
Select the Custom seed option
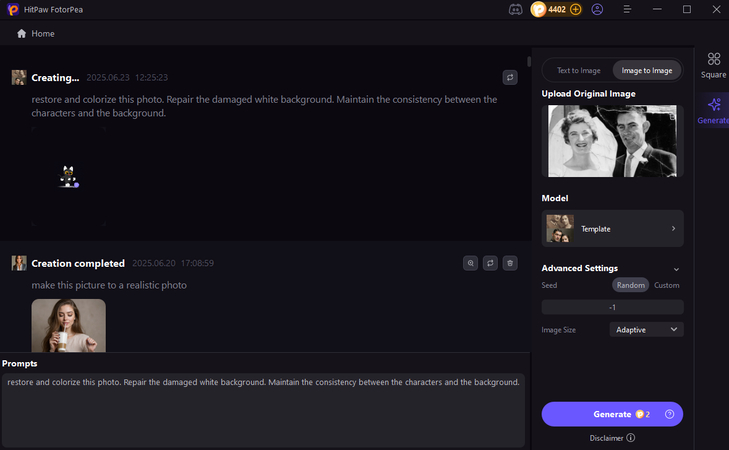tap(666, 285)
